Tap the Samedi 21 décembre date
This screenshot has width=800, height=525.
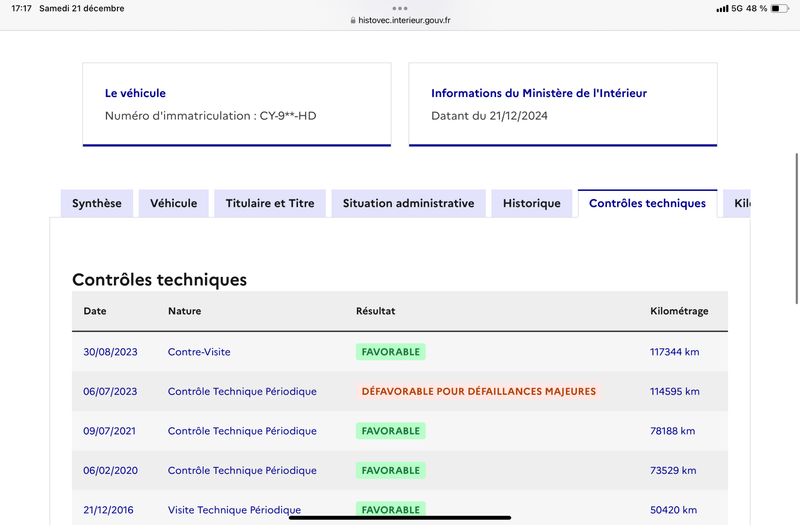(82, 8)
